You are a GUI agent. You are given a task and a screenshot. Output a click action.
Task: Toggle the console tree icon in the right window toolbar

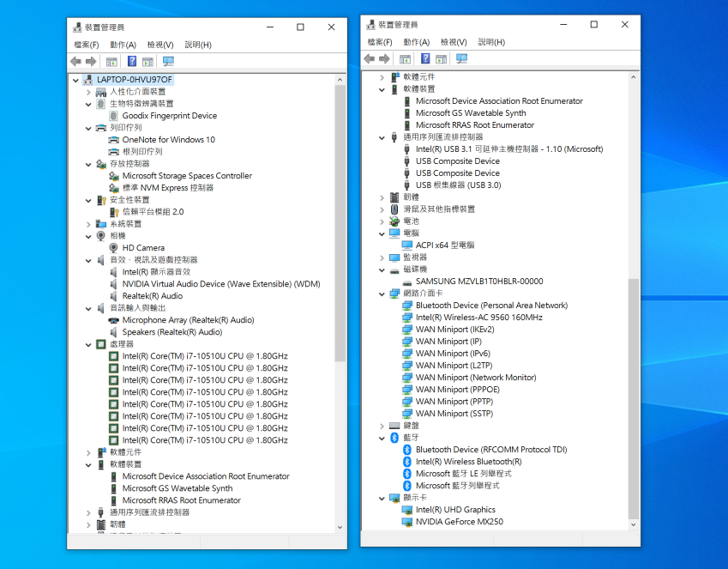point(405,58)
